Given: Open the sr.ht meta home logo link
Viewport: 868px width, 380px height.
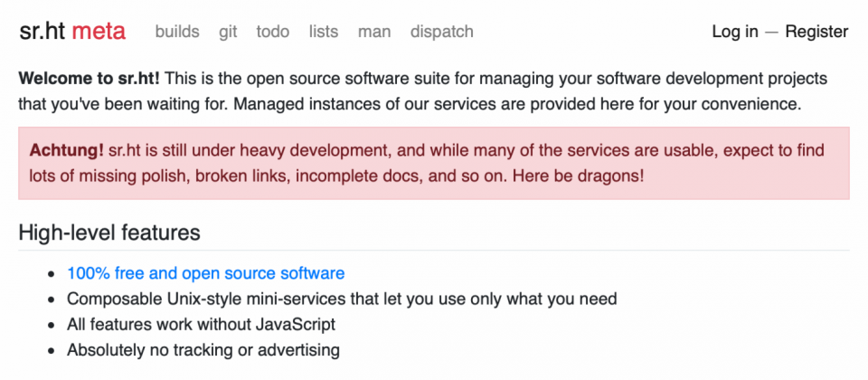Looking at the screenshot, I should coord(72,32).
